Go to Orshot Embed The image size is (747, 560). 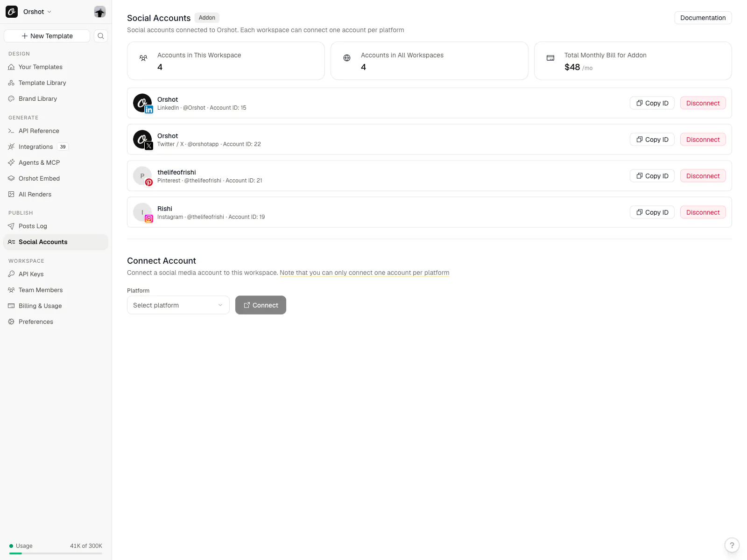(x=56, y=178)
